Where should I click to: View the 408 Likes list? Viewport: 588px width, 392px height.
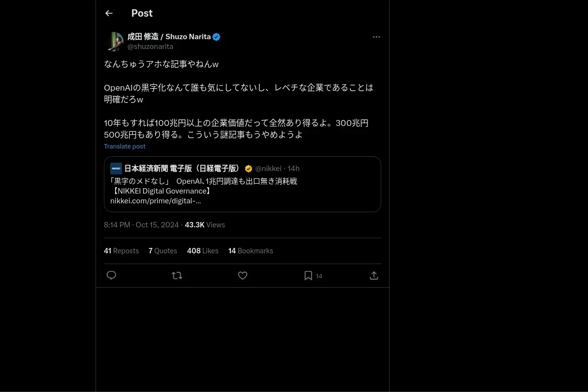(203, 251)
